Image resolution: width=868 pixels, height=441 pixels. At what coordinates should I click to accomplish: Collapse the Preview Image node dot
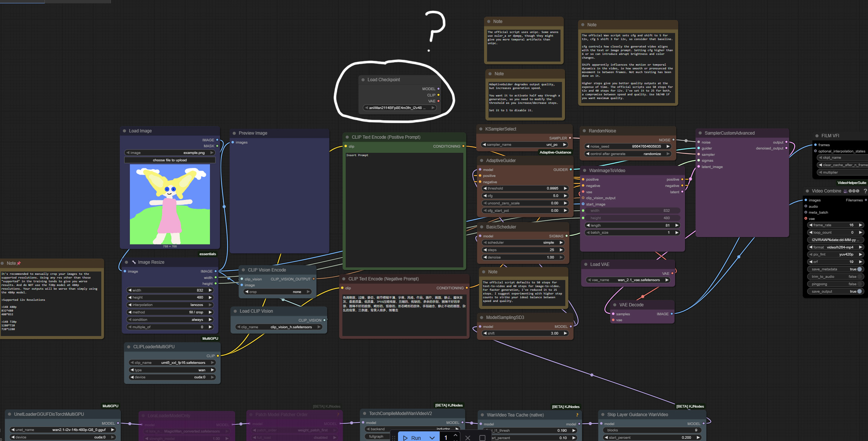234,133
